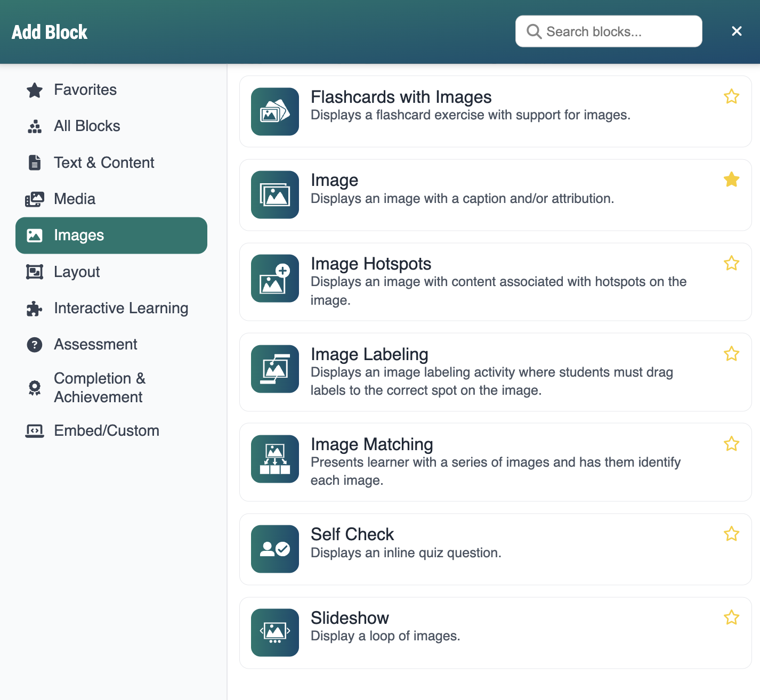Switch to Text & Content category
Image resolution: width=760 pixels, height=700 pixels.
(x=111, y=162)
